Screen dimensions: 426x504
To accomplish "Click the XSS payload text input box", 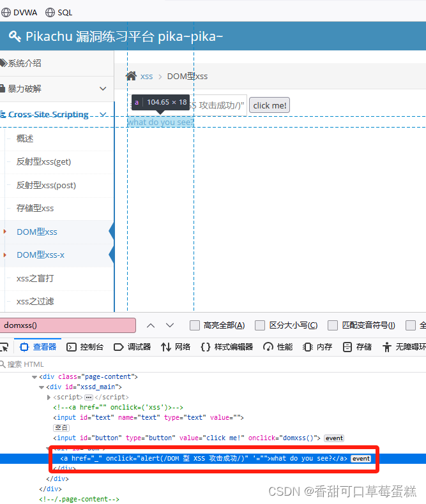I will click(188, 105).
